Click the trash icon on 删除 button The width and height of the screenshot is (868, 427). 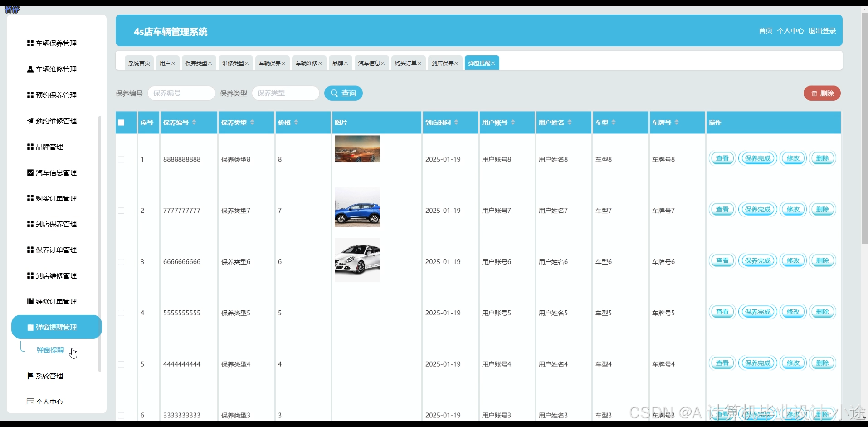click(x=814, y=93)
